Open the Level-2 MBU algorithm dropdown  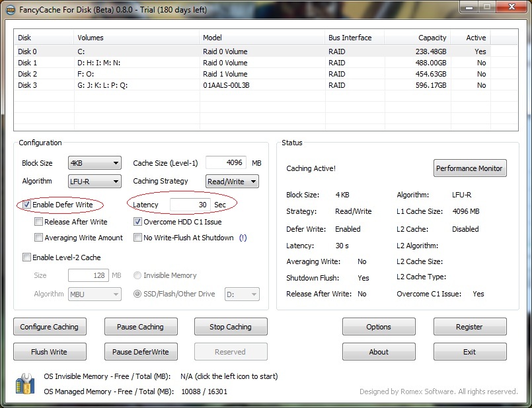[x=95, y=294]
